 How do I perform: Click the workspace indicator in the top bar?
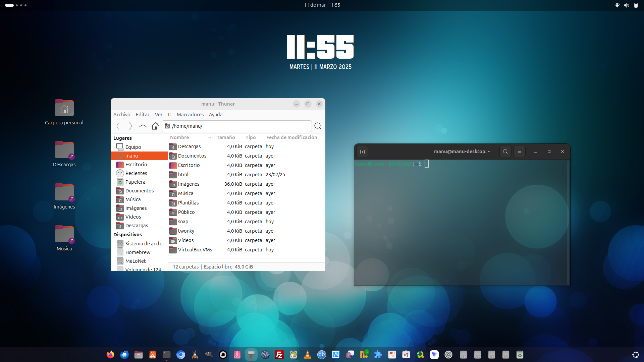pos(15,5)
